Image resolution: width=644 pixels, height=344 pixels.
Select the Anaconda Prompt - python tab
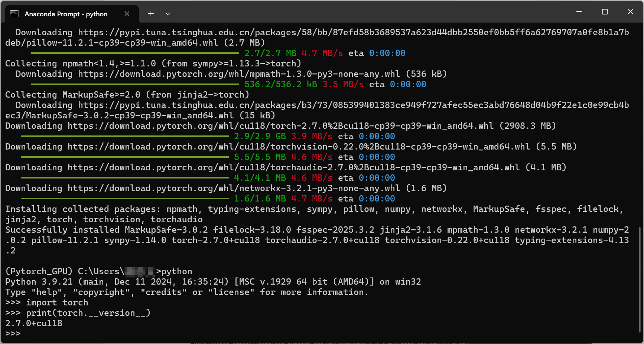click(x=67, y=13)
